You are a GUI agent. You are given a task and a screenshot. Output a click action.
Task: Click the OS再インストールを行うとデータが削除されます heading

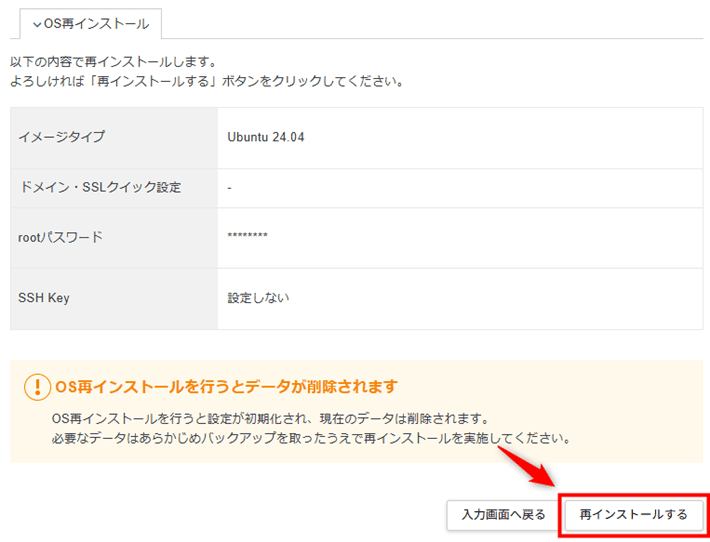(x=226, y=387)
